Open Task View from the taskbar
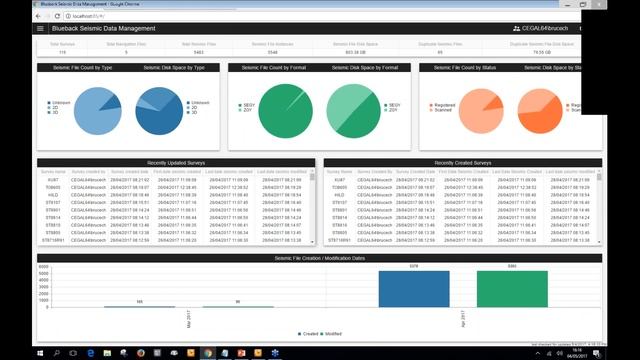 click(73, 353)
